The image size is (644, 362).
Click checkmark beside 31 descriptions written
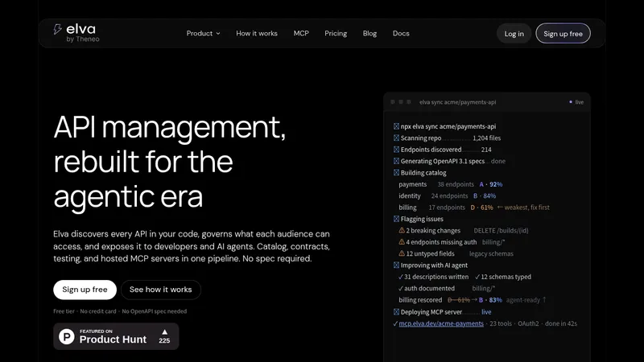(401, 277)
